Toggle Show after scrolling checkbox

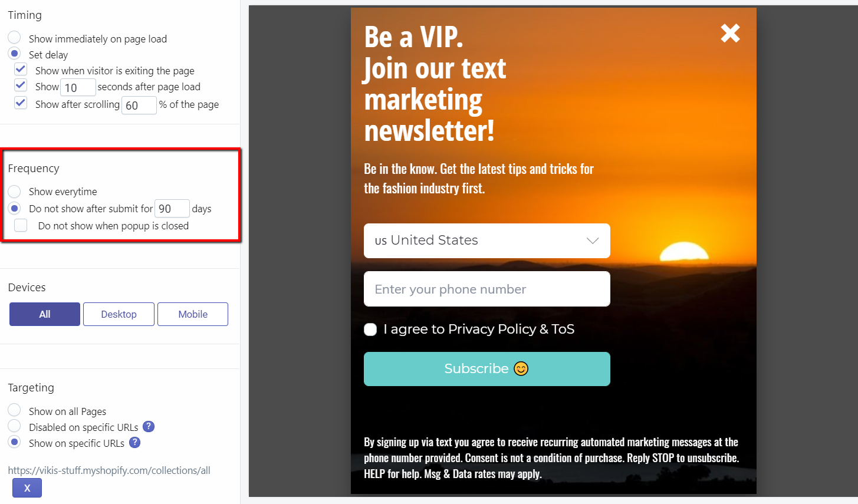pos(21,104)
